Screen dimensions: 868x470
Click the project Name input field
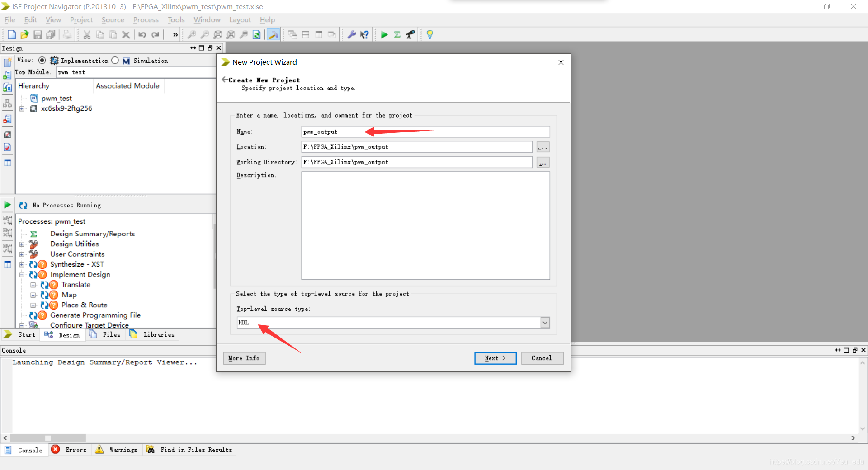click(425, 132)
